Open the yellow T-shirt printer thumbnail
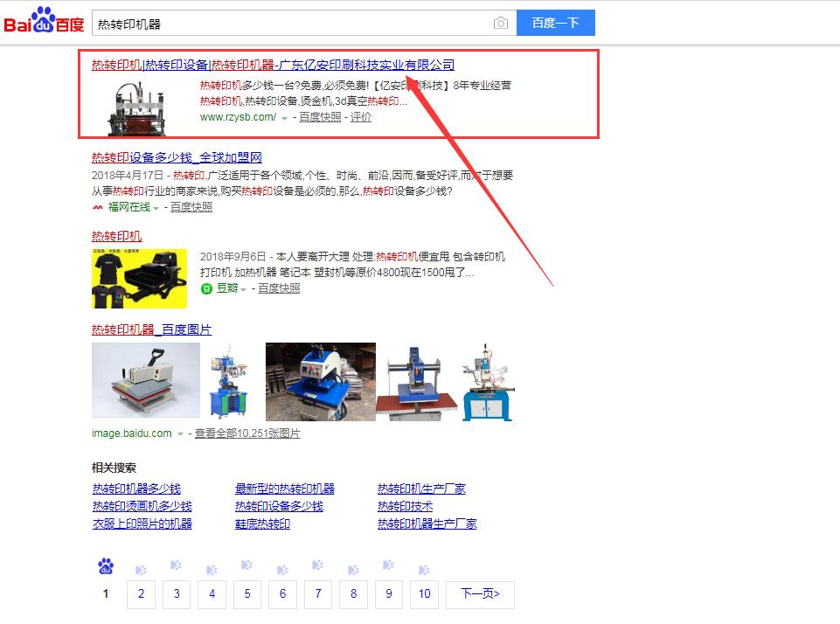This screenshot has width=840, height=624. [139, 279]
